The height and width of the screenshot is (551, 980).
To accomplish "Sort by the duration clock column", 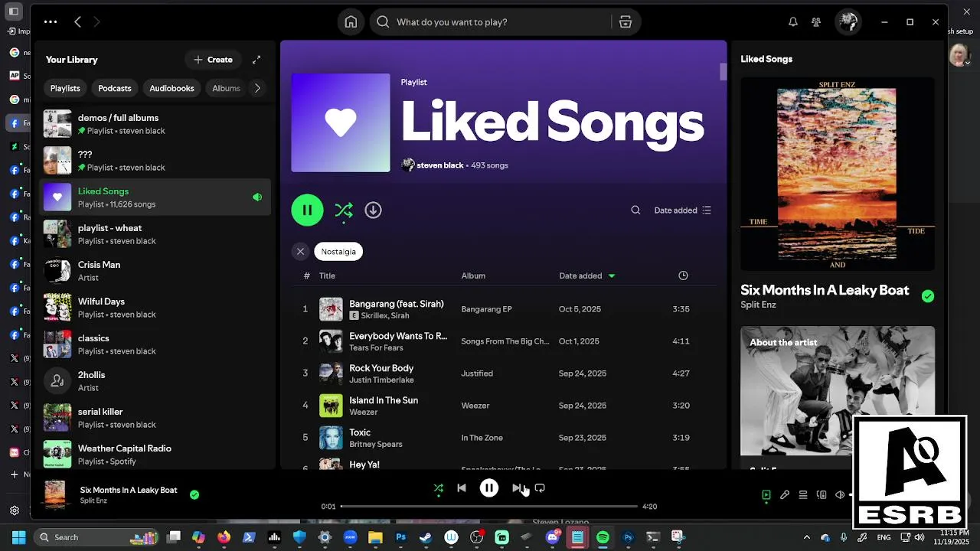I will [x=683, y=275].
